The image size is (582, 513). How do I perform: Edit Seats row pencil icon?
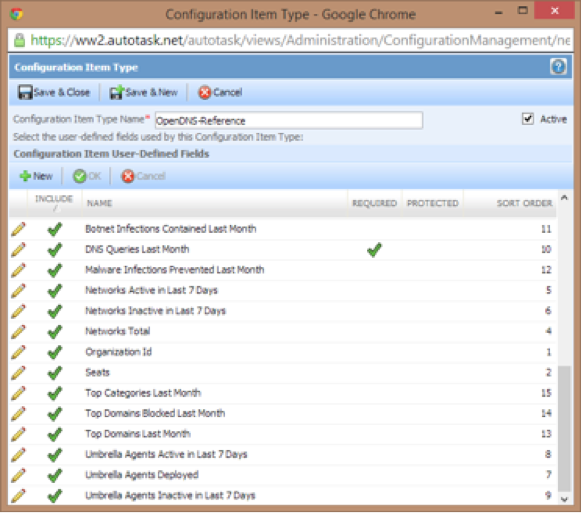(x=18, y=372)
